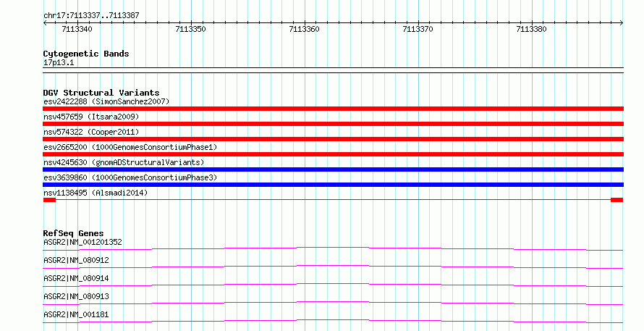Open transcript ASGR2|NM_001181 label
644x331 pixels.
tap(76, 314)
